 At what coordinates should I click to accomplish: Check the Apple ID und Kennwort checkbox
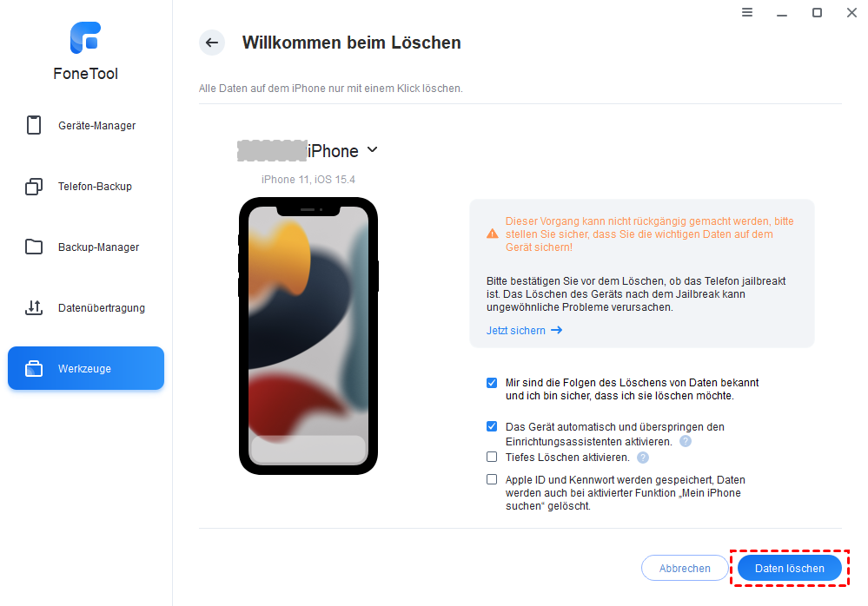pos(492,479)
